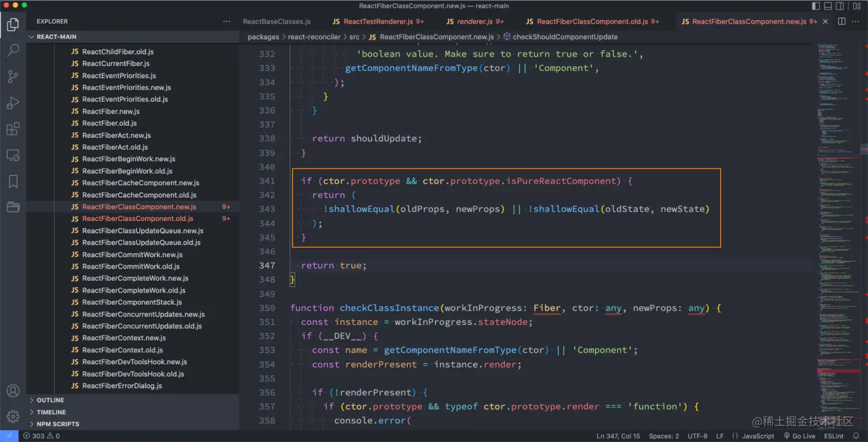The width and height of the screenshot is (868, 442).
Task: Open ReactFiberCacheComponent.old.js in explorer
Action: 133,195
